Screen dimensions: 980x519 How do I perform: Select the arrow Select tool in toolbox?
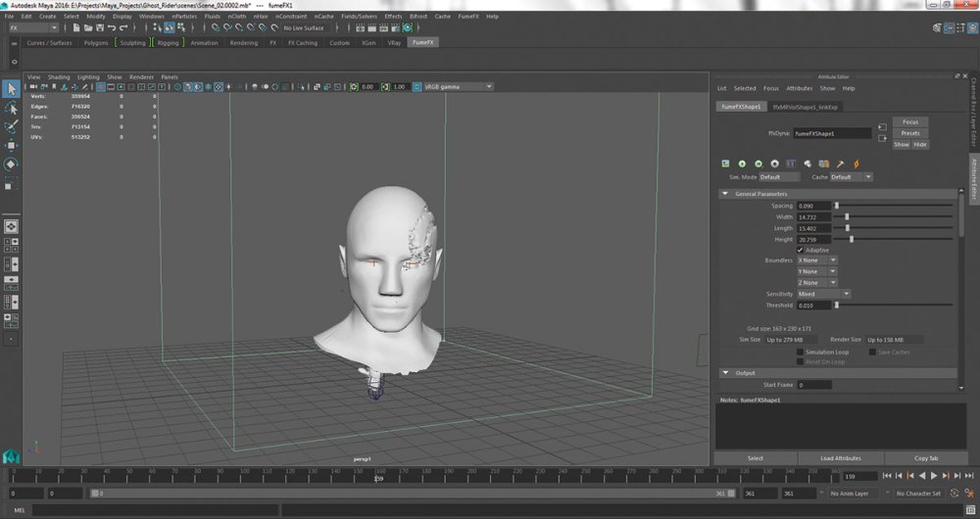[x=11, y=89]
